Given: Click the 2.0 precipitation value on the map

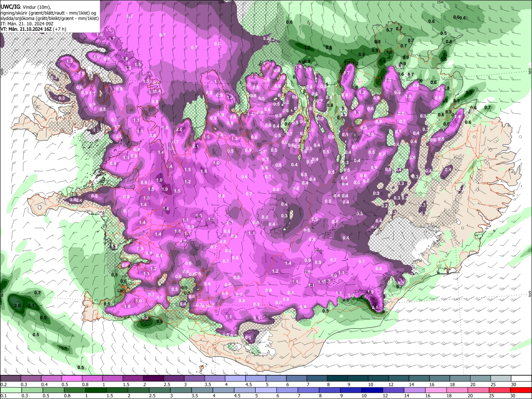Looking at the screenshot, I should 179,129.
